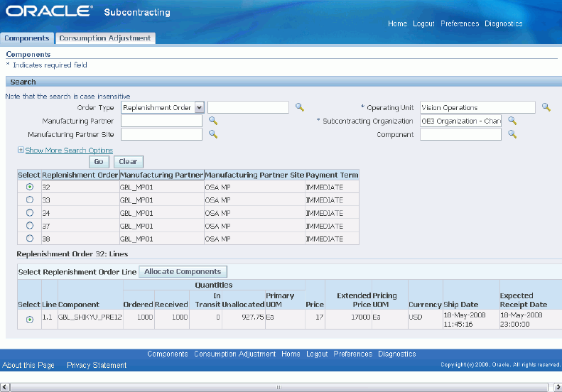Click the unallocated value 927.75
Screen dimensions: 562x392
(253, 317)
